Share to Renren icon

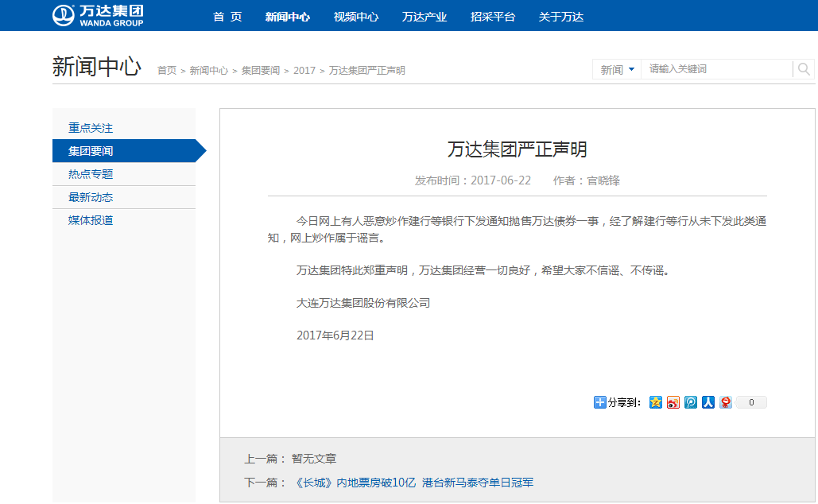708,402
